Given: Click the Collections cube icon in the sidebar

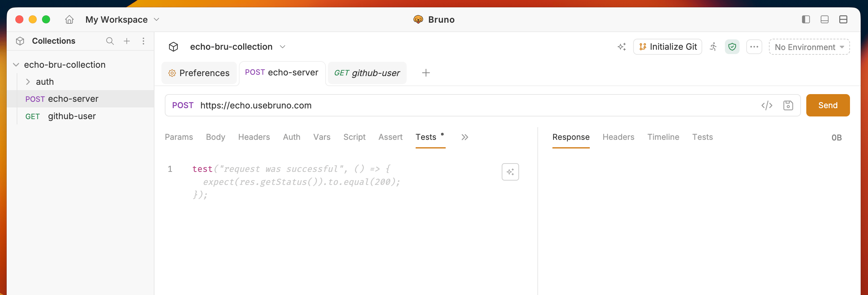Looking at the screenshot, I should pos(20,41).
